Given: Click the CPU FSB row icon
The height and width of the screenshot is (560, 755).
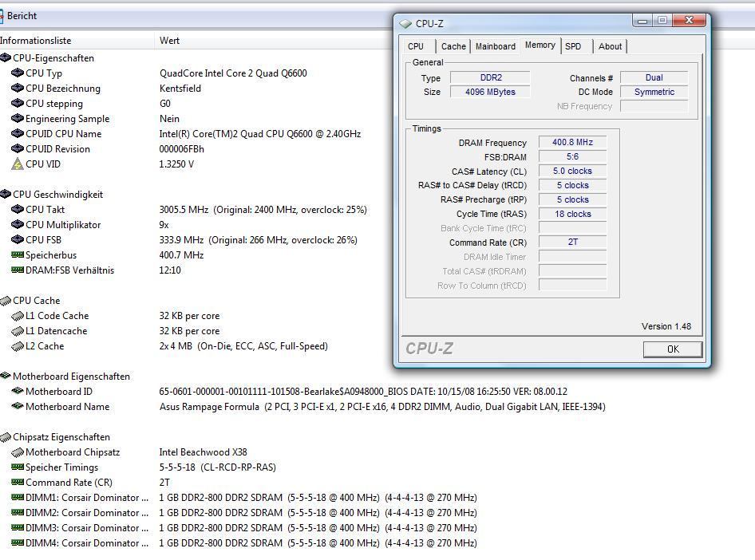Looking at the screenshot, I should (x=18, y=239).
